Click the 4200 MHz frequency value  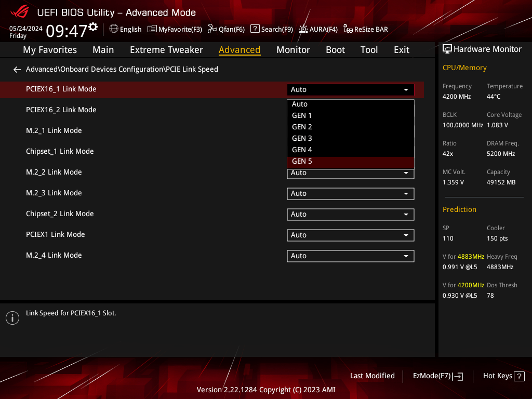(x=456, y=97)
